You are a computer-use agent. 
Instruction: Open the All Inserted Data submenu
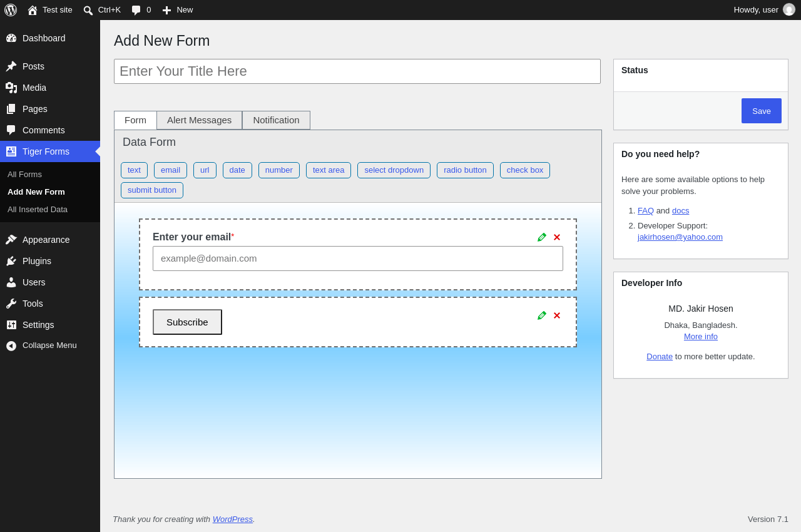(x=38, y=210)
